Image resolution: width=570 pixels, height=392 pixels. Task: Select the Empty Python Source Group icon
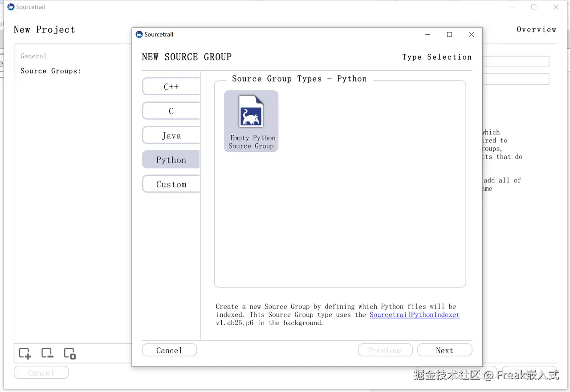251,121
